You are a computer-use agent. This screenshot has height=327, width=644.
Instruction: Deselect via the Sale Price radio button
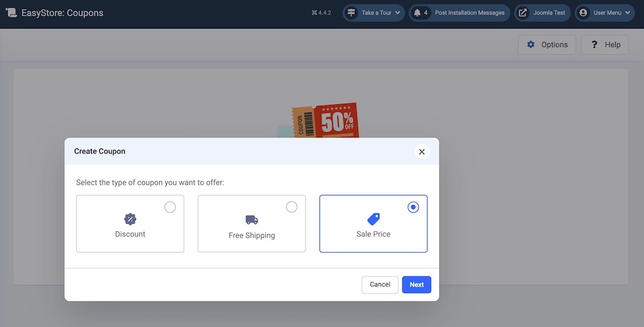click(413, 207)
